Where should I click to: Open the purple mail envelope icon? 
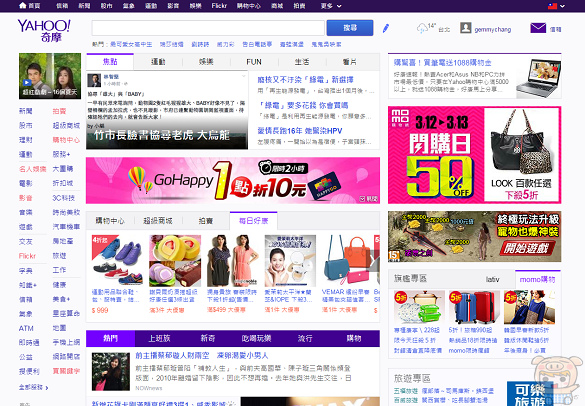click(x=538, y=28)
